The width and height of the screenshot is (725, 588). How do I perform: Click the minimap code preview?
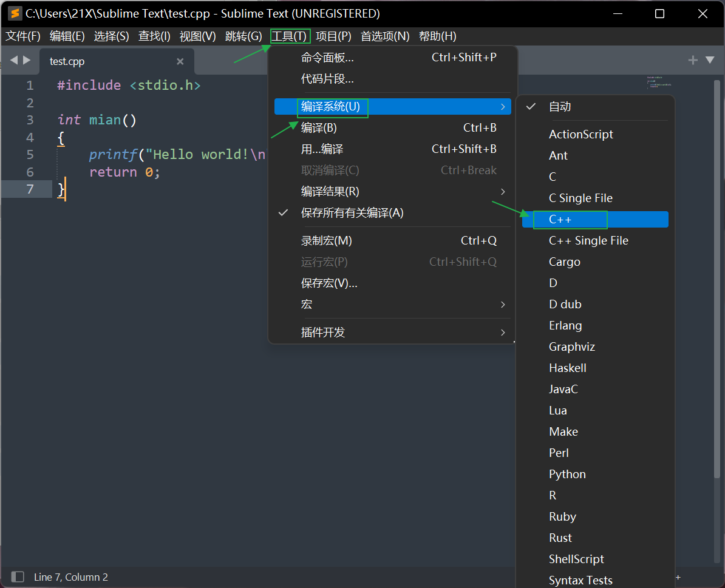[x=659, y=82]
